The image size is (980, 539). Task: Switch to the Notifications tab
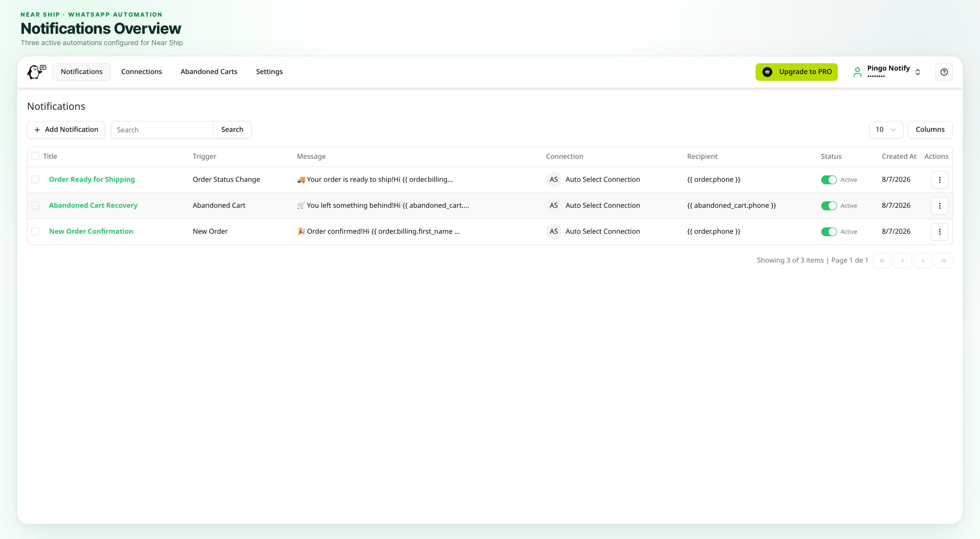[82, 72]
